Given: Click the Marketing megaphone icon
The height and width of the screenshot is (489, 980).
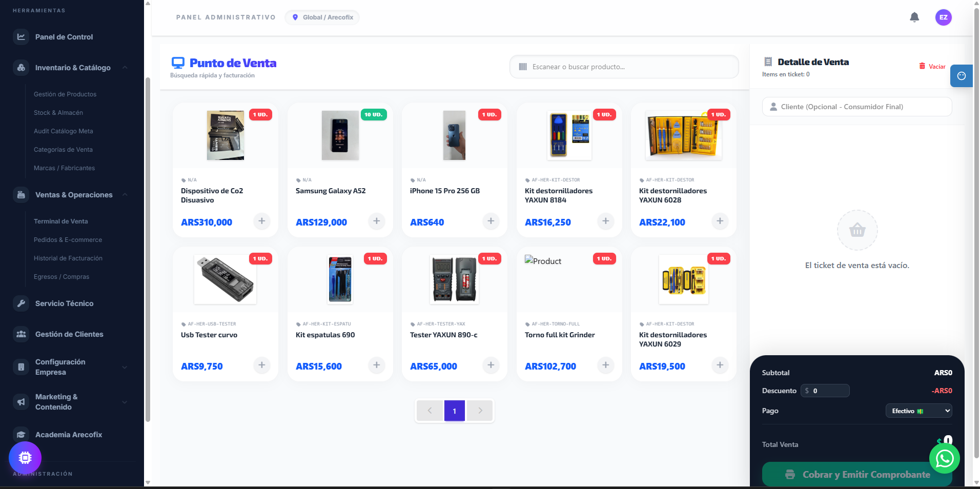Looking at the screenshot, I should pyautogui.click(x=21, y=402).
